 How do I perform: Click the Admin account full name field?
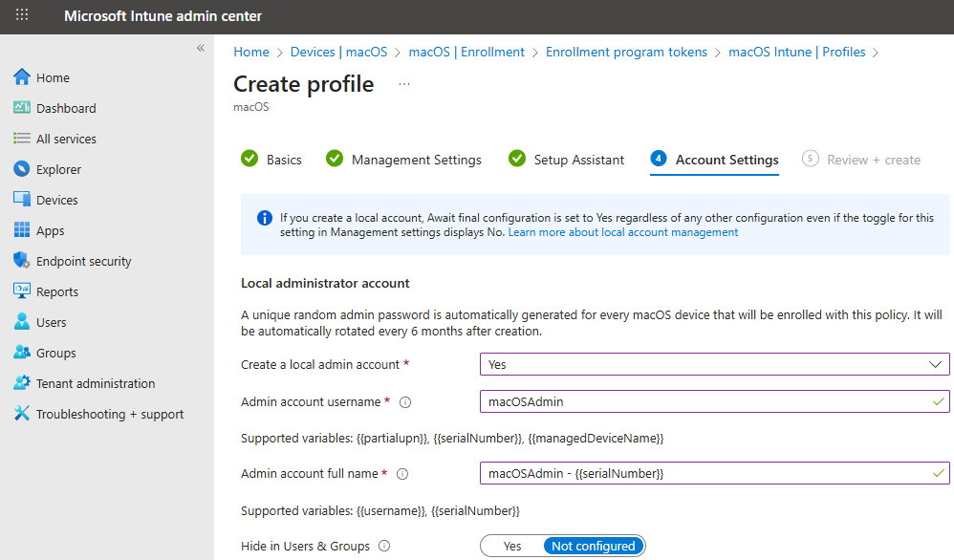tap(707, 473)
